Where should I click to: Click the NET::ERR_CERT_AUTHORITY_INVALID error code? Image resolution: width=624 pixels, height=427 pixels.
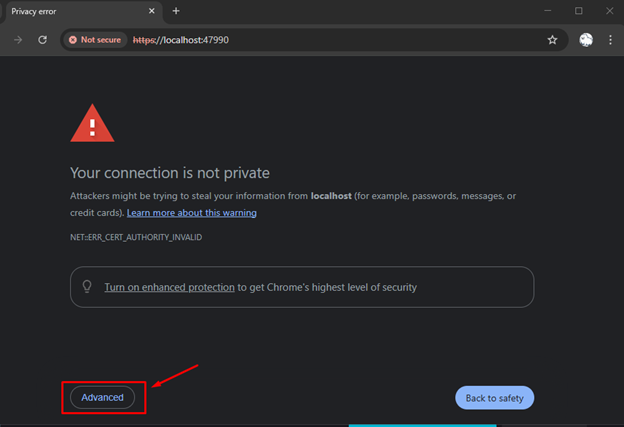(x=136, y=237)
